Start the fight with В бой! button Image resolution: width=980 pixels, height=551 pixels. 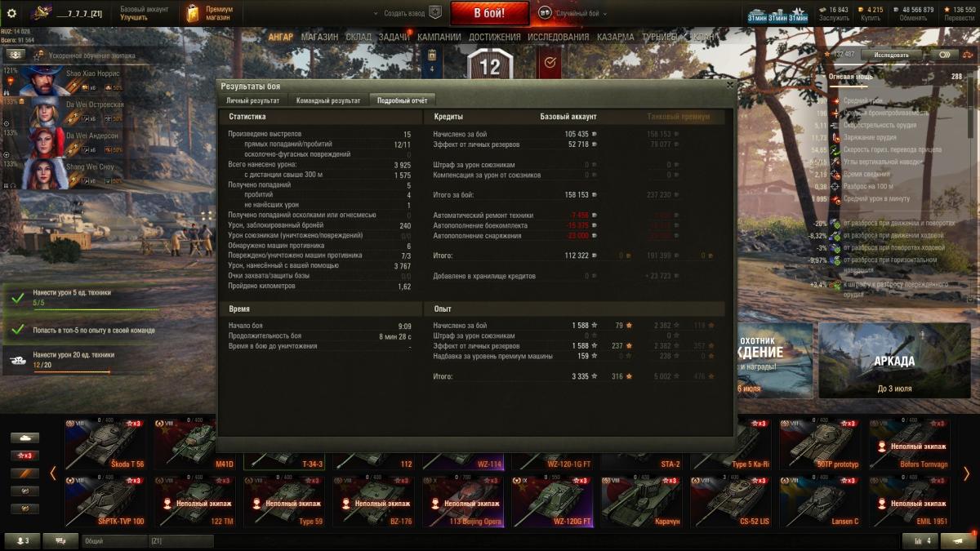tap(490, 13)
